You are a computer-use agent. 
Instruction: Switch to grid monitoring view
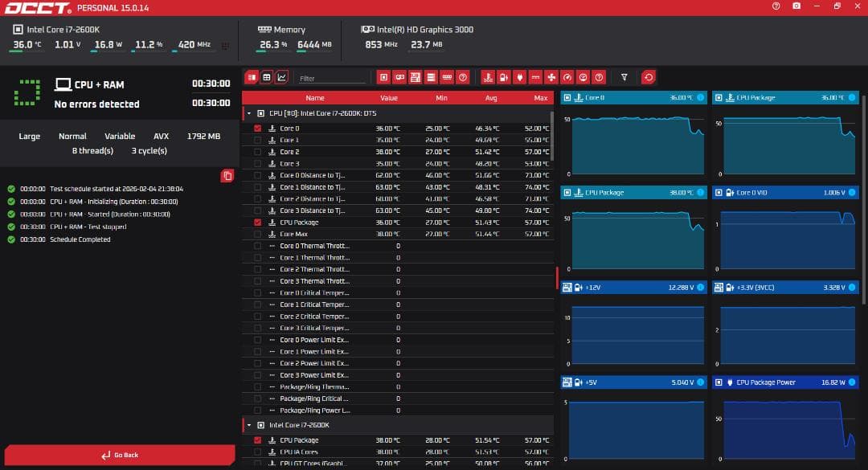[x=268, y=77]
